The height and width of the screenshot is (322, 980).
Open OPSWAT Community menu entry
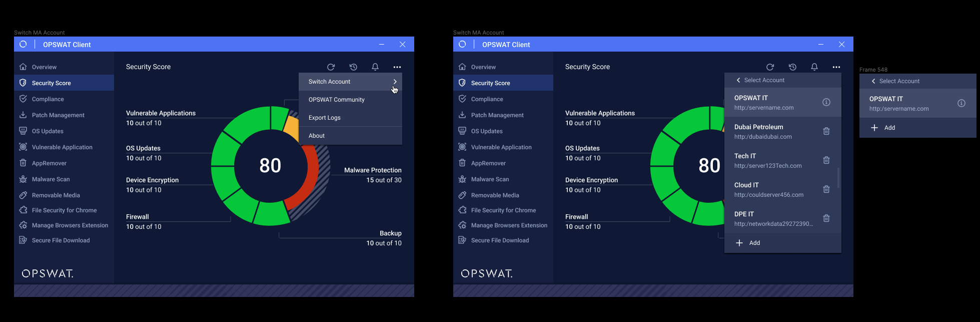(x=350, y=100)
